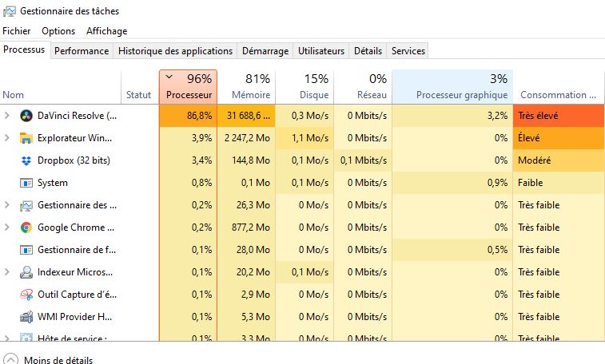This screenshot has width=605, height=364.
Task: Click the Outil Capture d'écran icon
Action: [26, 295]
